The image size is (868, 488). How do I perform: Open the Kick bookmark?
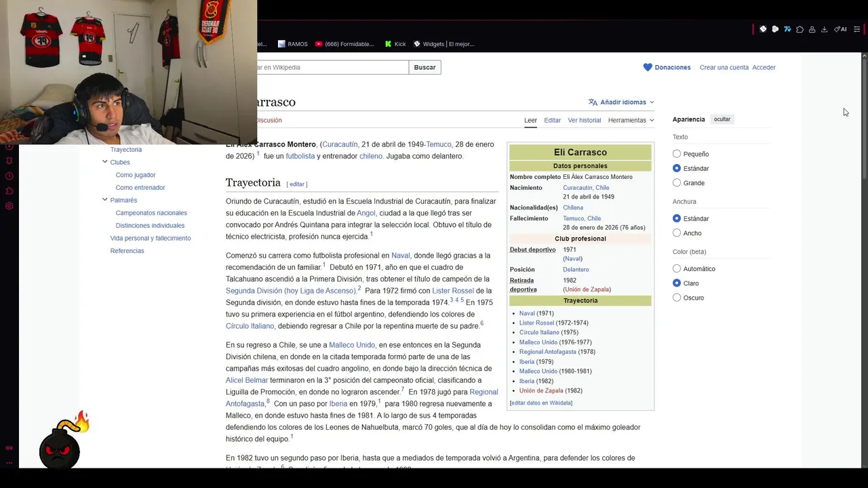tap(395, 44)
